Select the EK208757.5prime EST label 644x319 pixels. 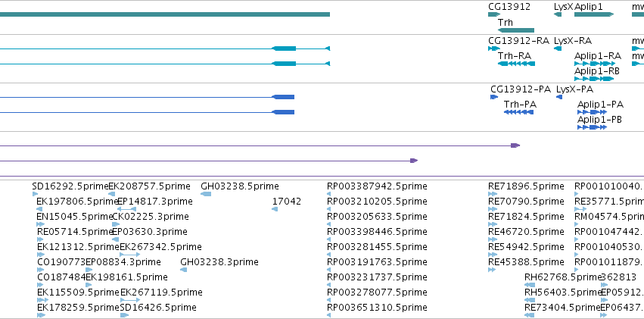point(150,186)
